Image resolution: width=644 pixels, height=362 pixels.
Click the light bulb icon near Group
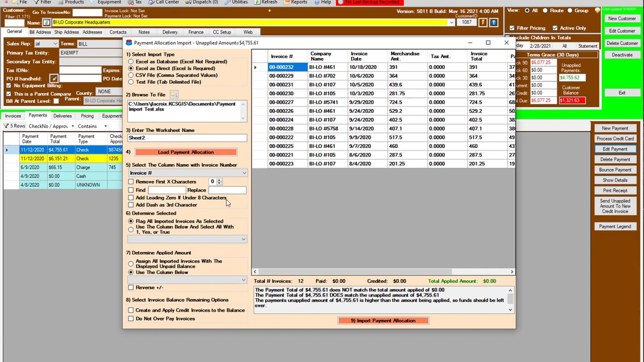tap(597, 10)
